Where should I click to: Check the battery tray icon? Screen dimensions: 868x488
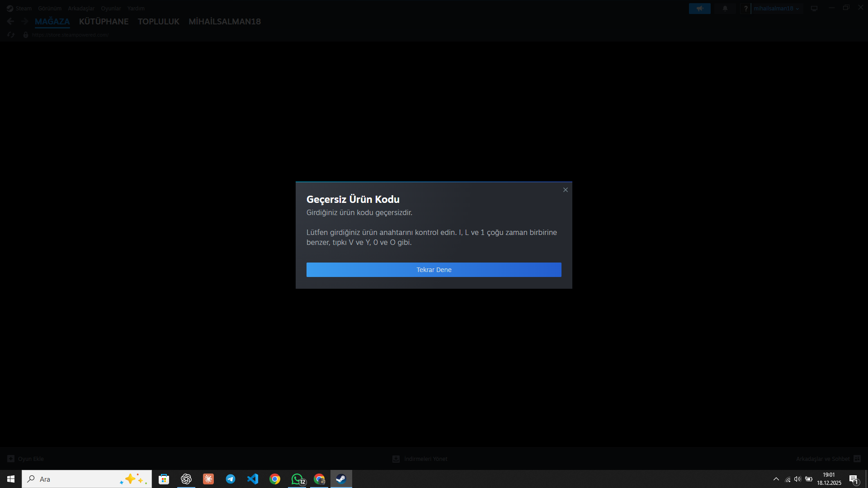point(809,479)
